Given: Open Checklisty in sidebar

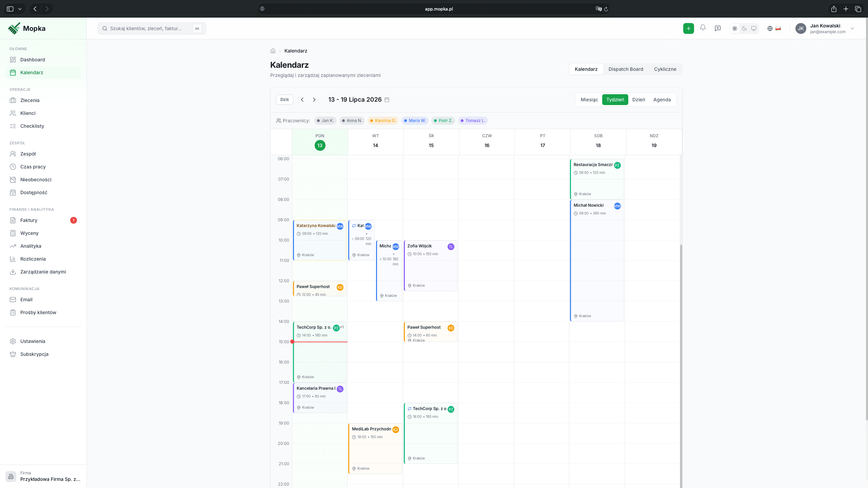Looking at the screenshot, I should coord(43,126).
